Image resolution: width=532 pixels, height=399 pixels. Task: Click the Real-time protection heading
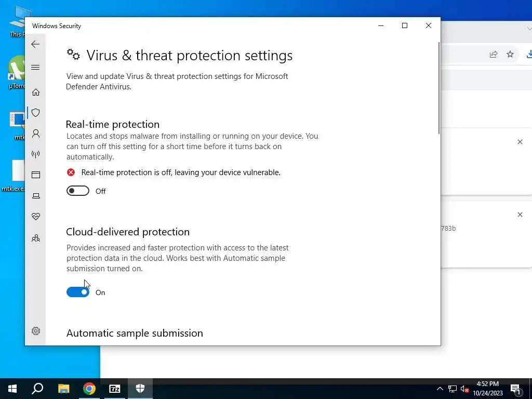(x=113, y=124)
